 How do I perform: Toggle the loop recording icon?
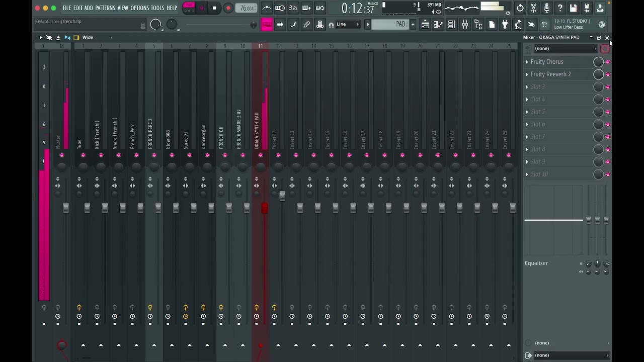[x=319, y=8]
